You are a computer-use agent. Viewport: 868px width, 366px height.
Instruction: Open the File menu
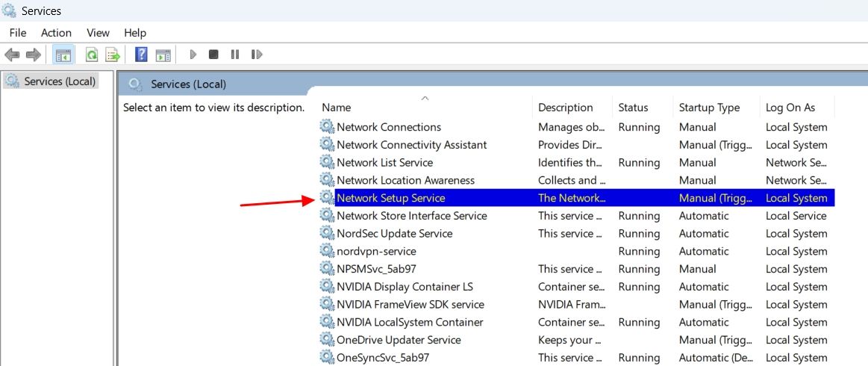pos(18,33)
